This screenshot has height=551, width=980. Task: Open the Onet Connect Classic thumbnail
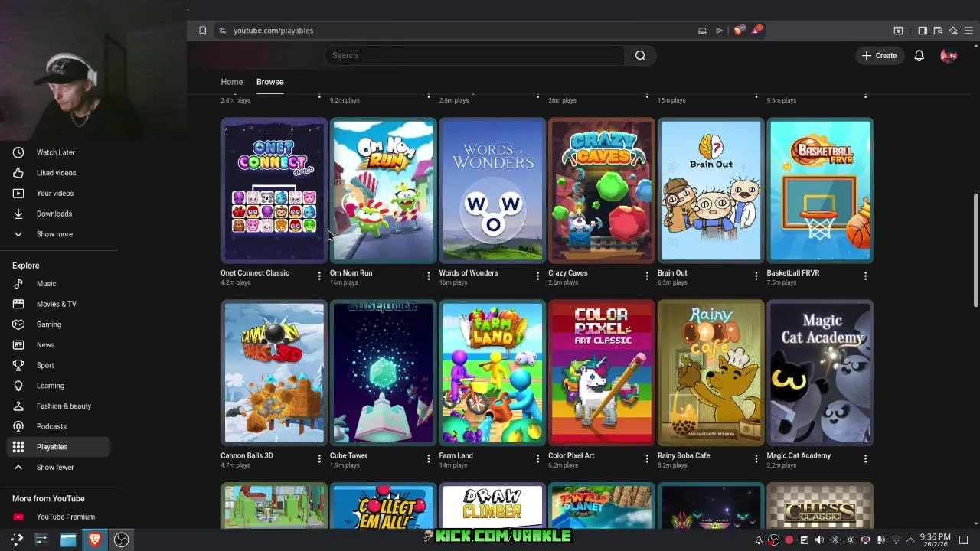click(x=274, y=191)
